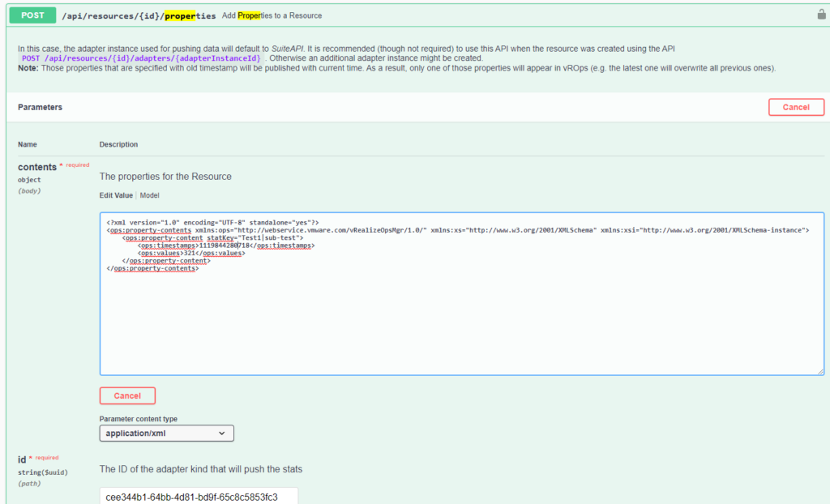Click the green POST method badge
Viewport: 830px width, 504px height.
click(32, 15)
